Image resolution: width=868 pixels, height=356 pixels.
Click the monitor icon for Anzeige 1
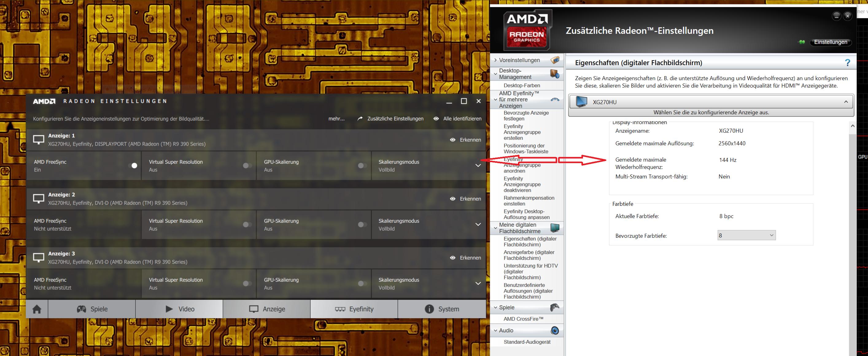coord(38,139)
